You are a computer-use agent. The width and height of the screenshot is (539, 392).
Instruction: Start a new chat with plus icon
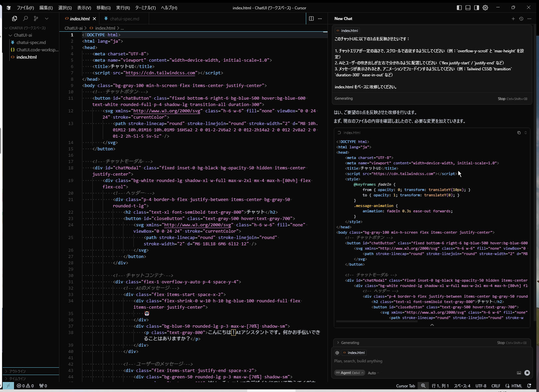point(513,19)
